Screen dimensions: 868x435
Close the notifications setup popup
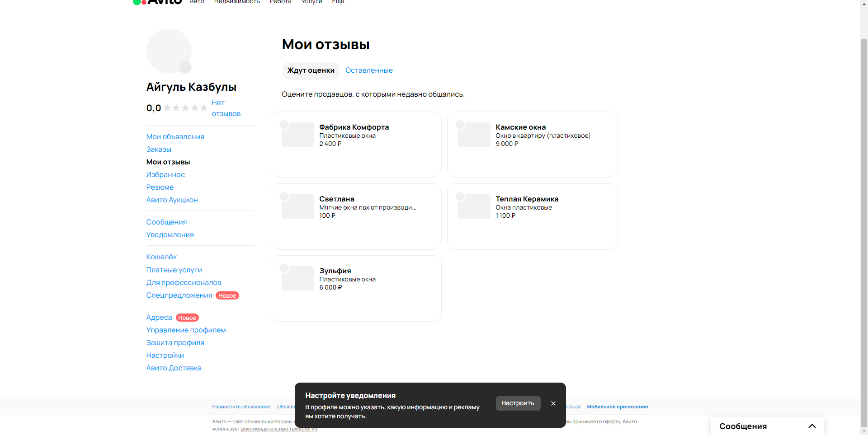click(553, 403)
